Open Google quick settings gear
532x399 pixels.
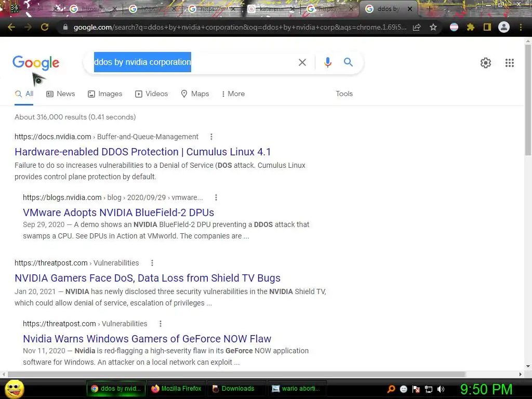click(x=486, y=63)
